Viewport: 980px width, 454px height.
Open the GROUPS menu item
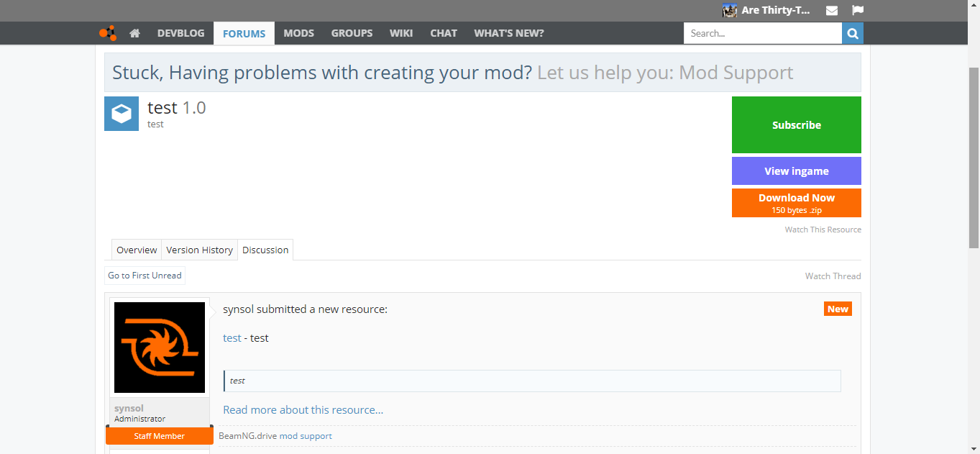click(352, 33)
